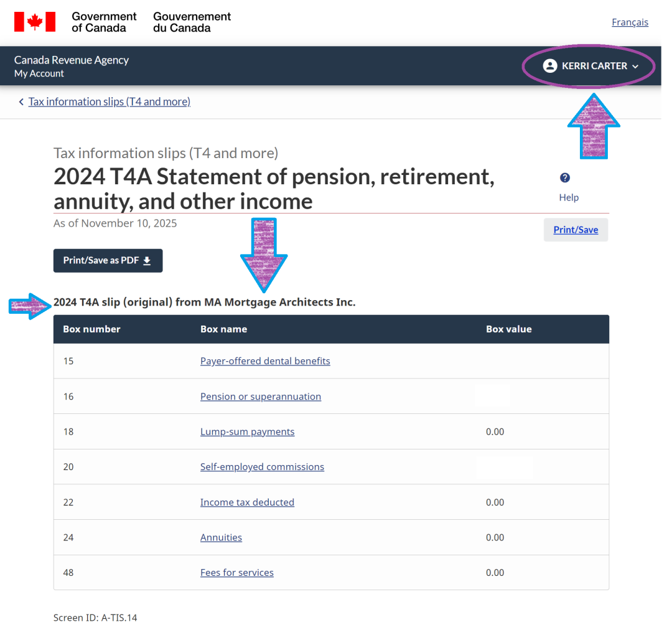Open the Kerri Carter account menu
Image resolution: width=672 pixels, height=630 pixels.
pos(594,66)
